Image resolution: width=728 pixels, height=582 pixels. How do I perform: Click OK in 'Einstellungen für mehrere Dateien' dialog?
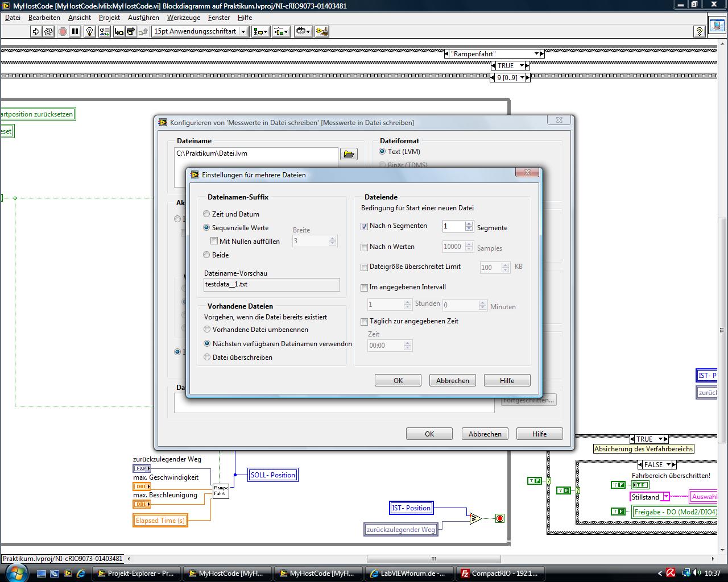[x=398, y=381]
